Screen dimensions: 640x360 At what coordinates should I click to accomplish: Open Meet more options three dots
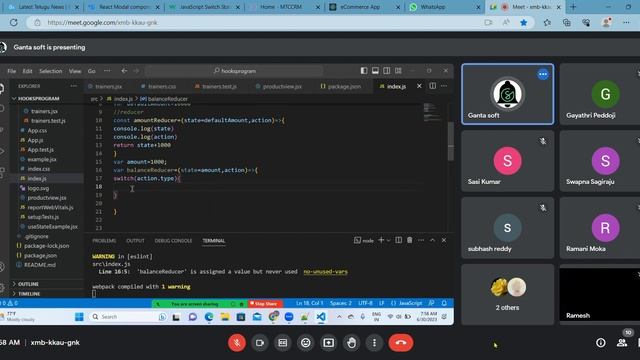point(374,343)
